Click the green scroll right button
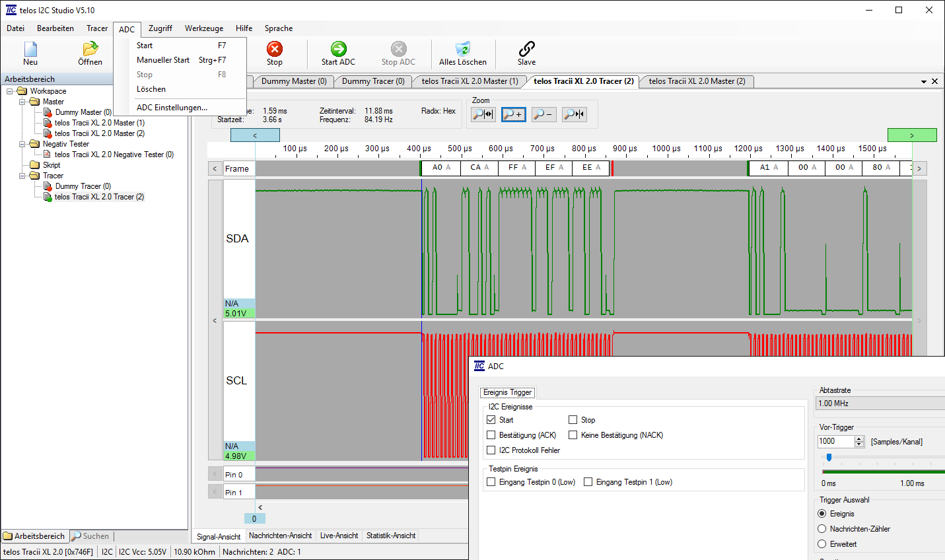This screenshot has width=945, height=560. 911,135
